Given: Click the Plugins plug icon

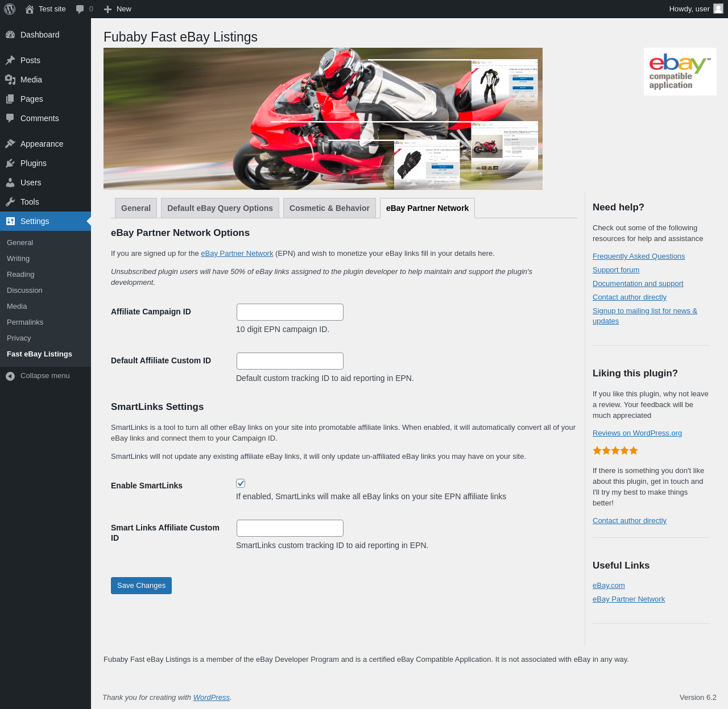Looking at the screenshot, I should [10, 163].
